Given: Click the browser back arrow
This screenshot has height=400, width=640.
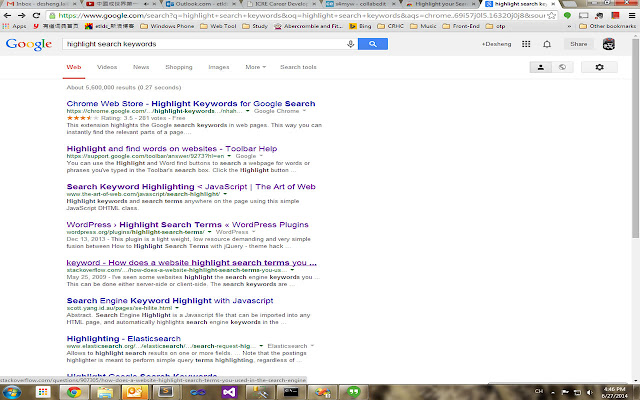Looking at the screenshot, I should tap(7, 16).
